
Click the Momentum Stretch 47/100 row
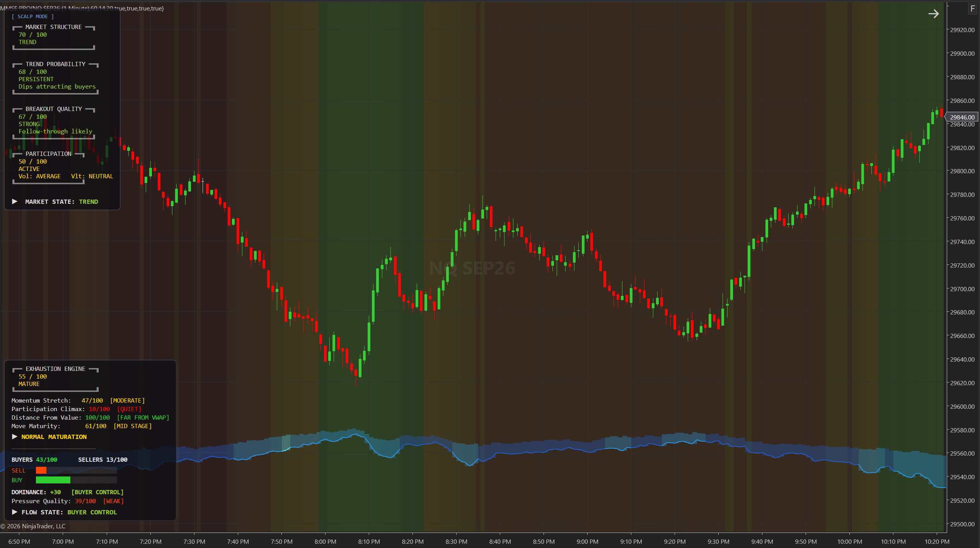(78, 401)
